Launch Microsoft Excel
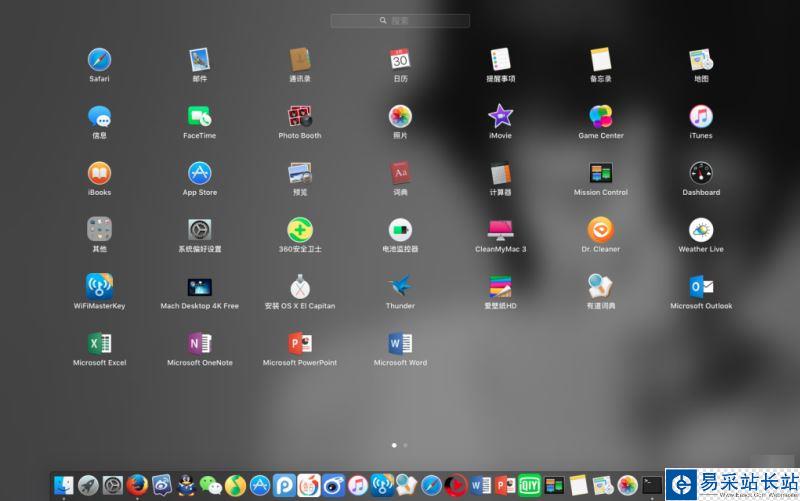Viewport: 800px width, 501px height. click(x=99, y=343)
